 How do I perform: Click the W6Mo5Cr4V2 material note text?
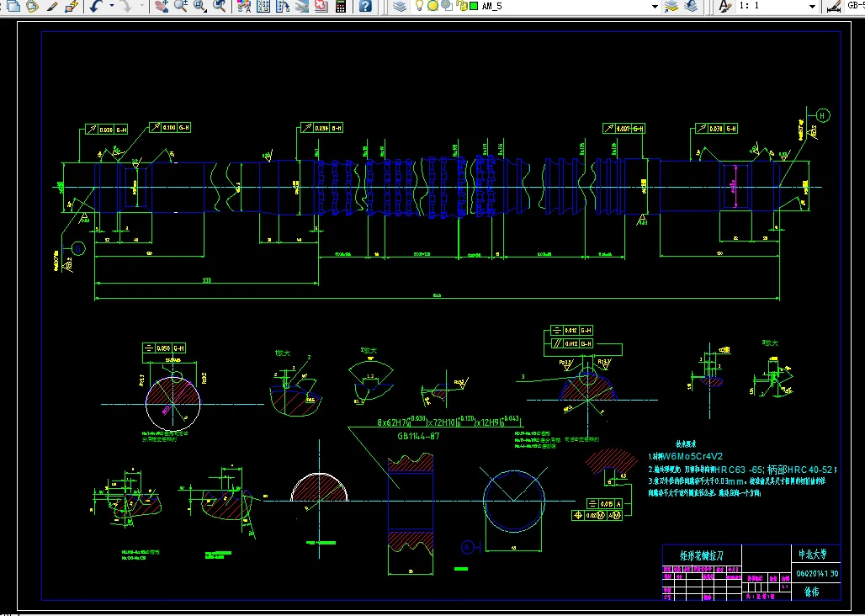click(693, 455)
